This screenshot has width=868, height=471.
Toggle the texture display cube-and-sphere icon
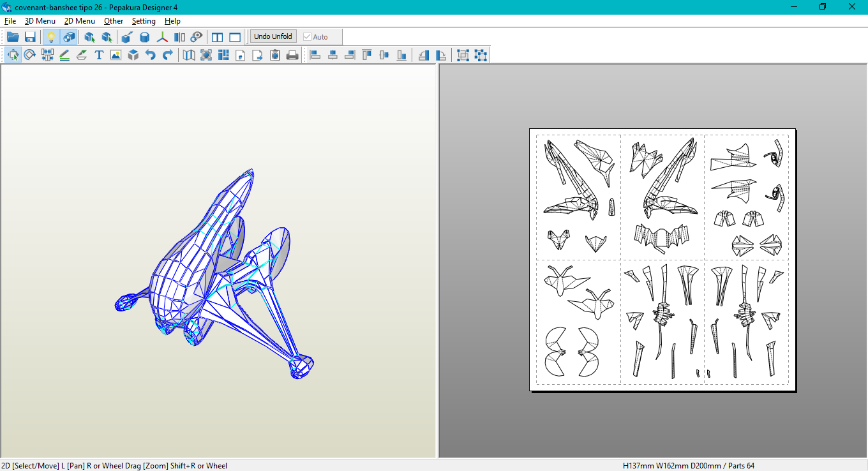[x=69, y=36]
